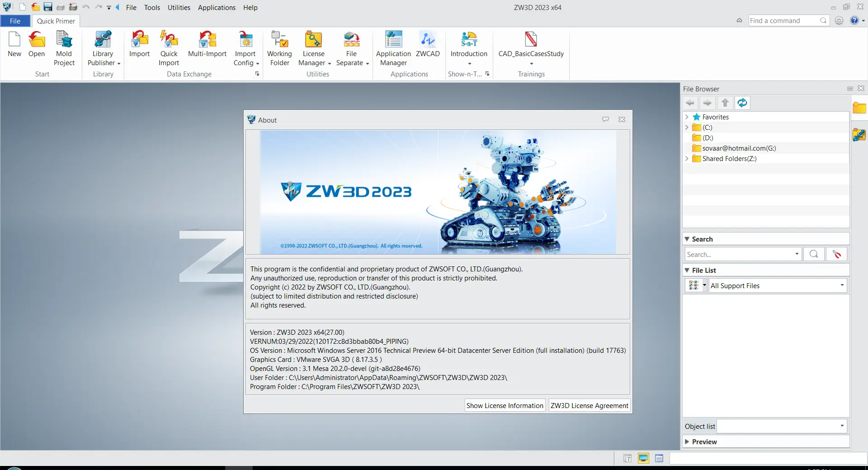Open the Show-n-Tell Introduction
This screenshot has height=470, width=868.
pyautogui.click(x=469, y=48)
